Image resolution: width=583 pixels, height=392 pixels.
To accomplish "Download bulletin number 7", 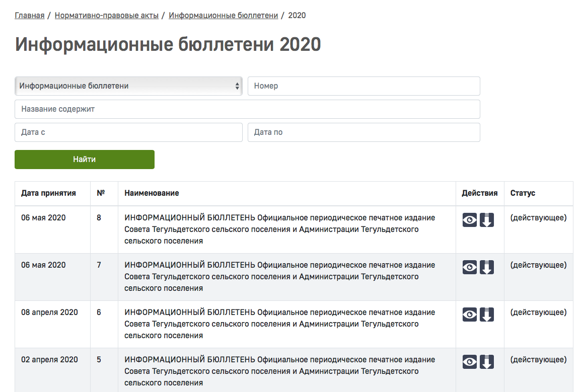I will point(487,267).
